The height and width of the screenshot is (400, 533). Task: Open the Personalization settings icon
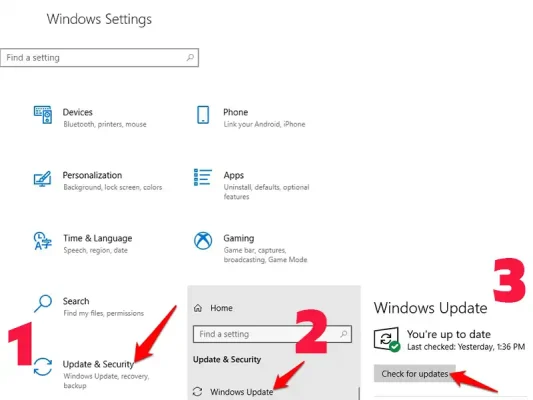click(42, 179)
